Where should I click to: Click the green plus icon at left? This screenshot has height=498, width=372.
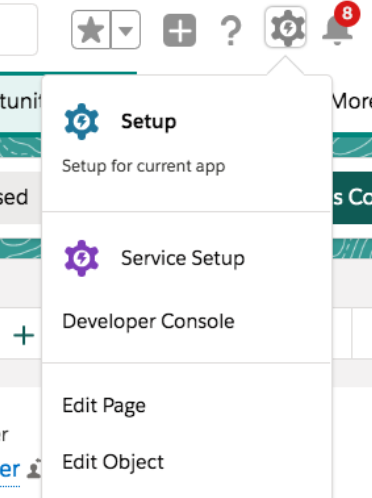tap(23, 335)
